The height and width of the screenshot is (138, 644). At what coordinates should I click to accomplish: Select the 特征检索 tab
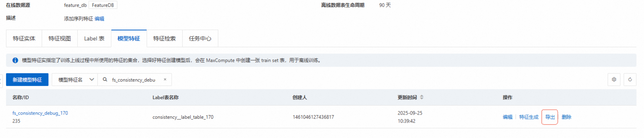pos(165,38)
